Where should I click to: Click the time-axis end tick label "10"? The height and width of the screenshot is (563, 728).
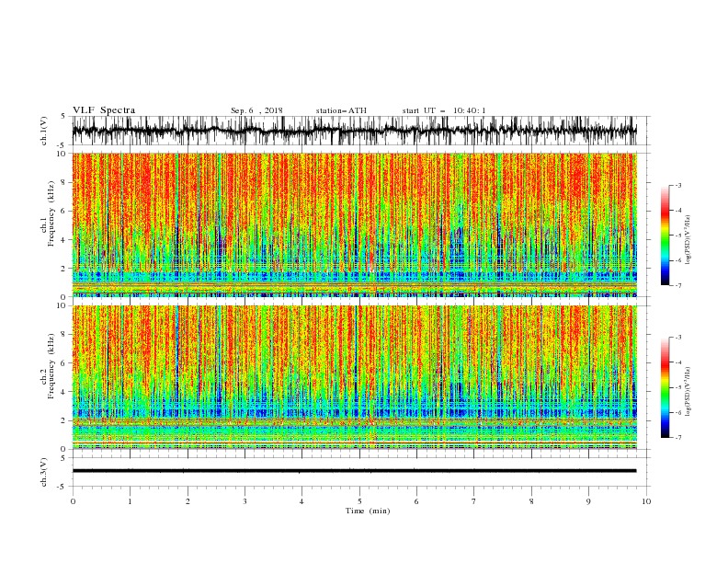646,501
